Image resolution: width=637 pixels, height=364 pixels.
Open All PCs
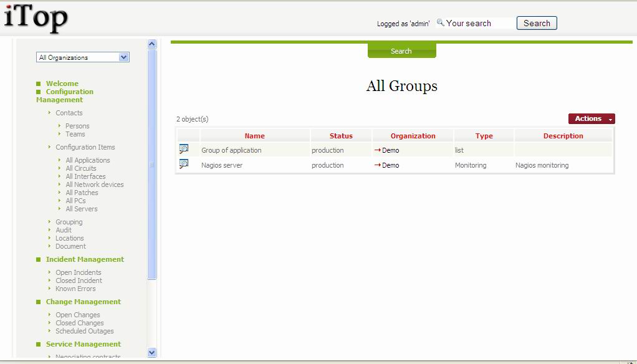pyautogui.click(x=75, y=201)
